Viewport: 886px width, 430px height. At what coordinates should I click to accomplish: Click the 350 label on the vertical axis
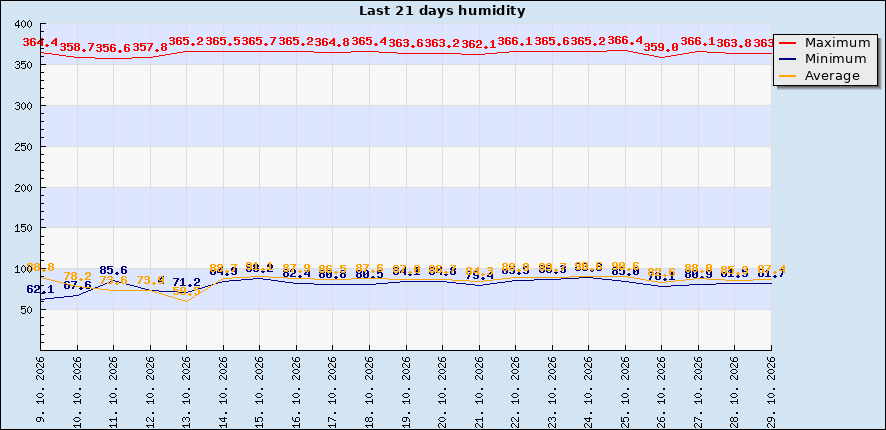tap(25, 65)
